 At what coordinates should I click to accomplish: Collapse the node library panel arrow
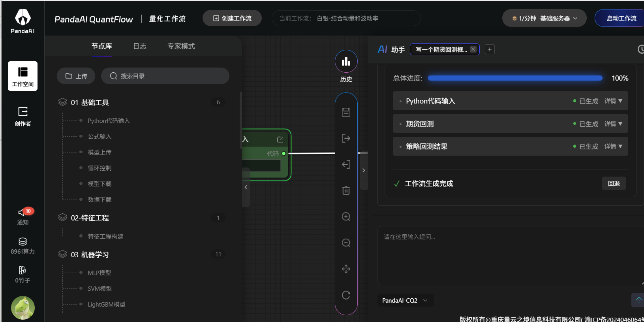(246, 187)
